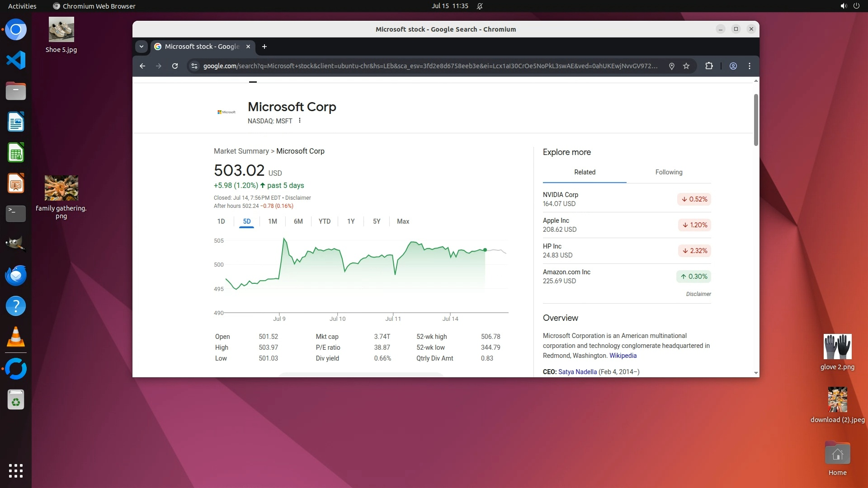The width and height of the screenshot is (868, 488).
Task: Click the location pin icon in the address bar
Action: tap(672, 66)
